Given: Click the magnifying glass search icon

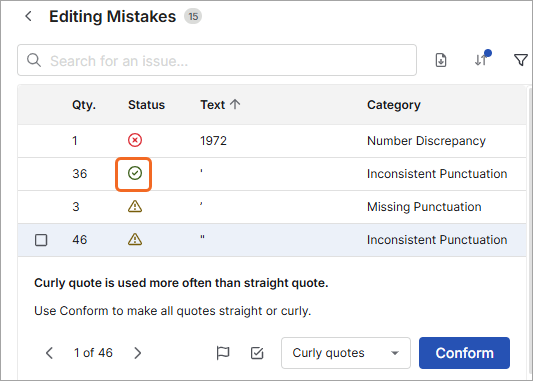Looking at the screenshot, I should coord(34,60).
